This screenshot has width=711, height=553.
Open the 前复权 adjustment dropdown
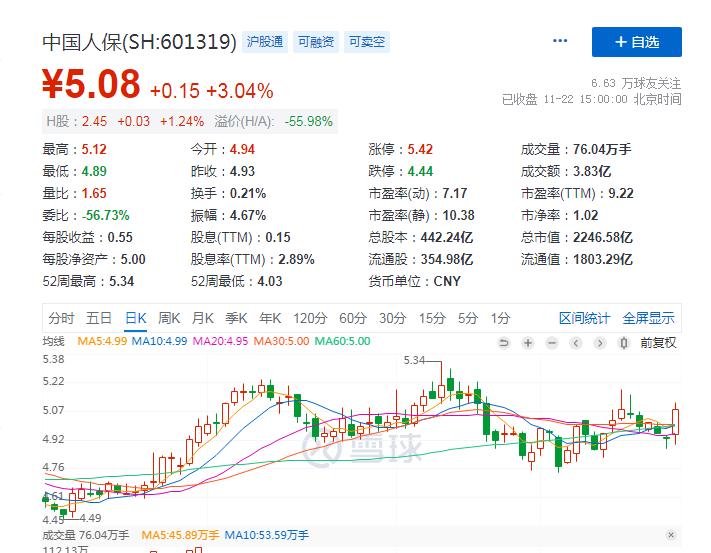click(658, 343)
